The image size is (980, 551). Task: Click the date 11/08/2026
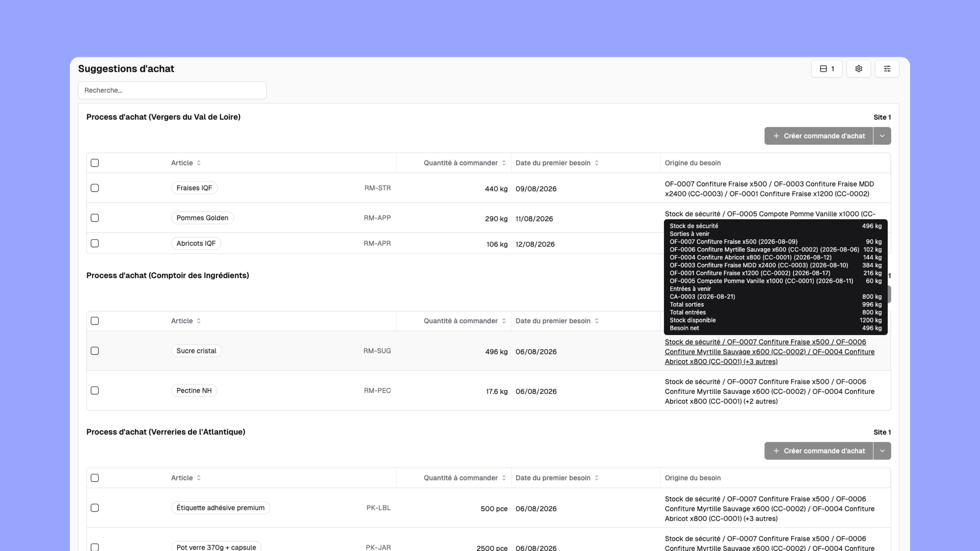pos(534,219)
